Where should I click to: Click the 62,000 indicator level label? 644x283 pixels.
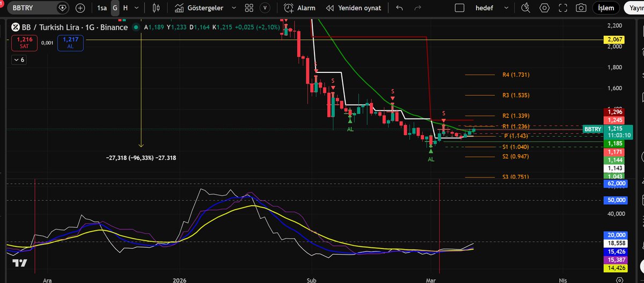coord(616,183)
